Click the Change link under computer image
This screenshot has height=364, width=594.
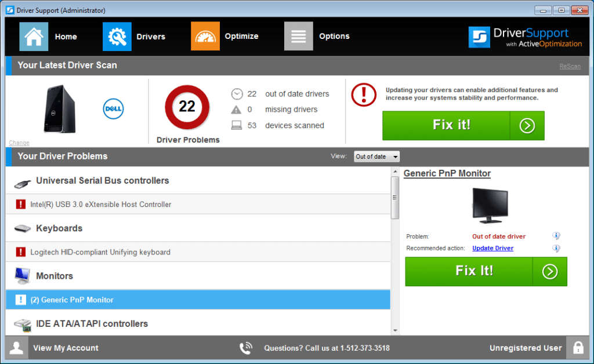19,143
